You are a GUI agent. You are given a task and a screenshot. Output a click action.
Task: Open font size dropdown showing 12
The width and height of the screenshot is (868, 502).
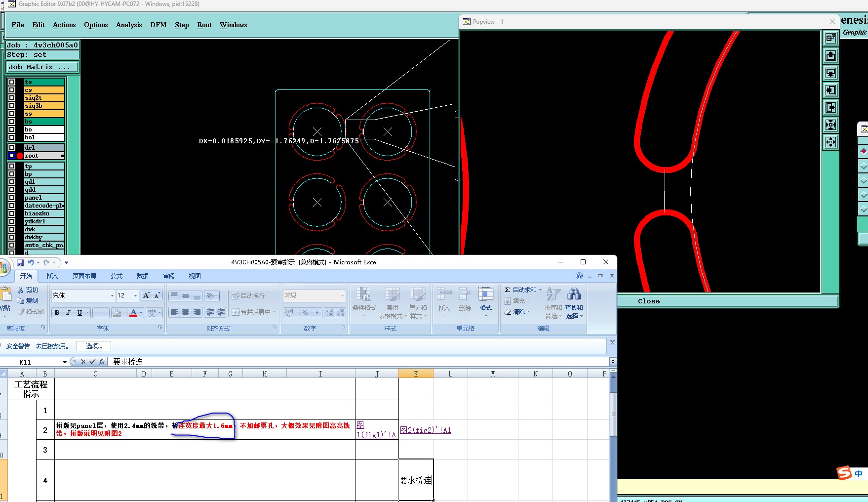click(x=135, y=295)
